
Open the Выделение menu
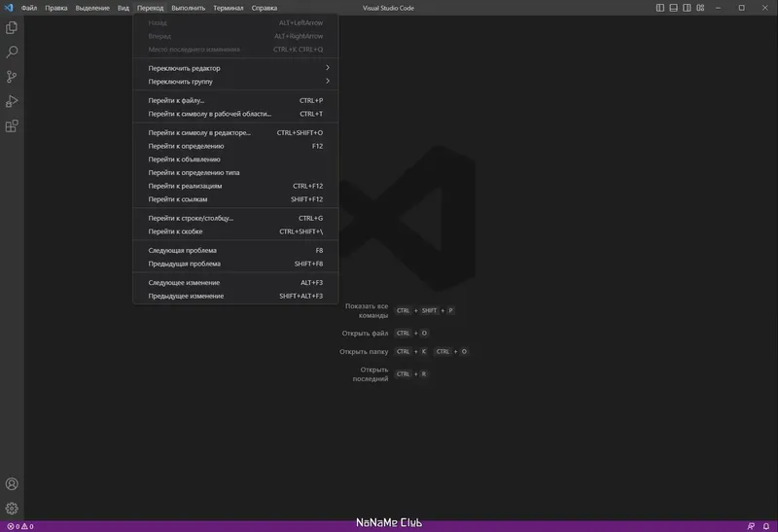coord(92,8)
